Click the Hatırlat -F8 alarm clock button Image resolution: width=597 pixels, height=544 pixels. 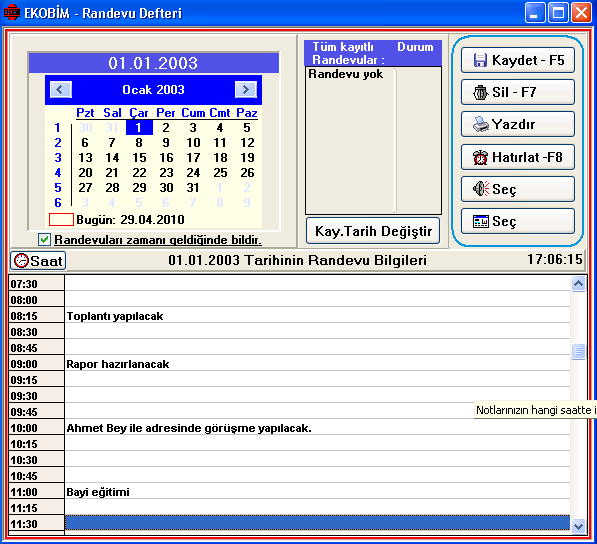click(517, 157)
